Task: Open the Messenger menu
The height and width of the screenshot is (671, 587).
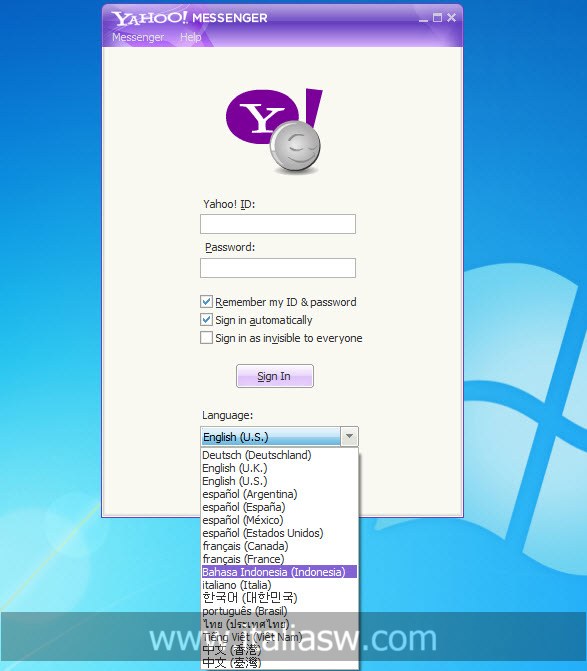Action: (x=138, y=37)
